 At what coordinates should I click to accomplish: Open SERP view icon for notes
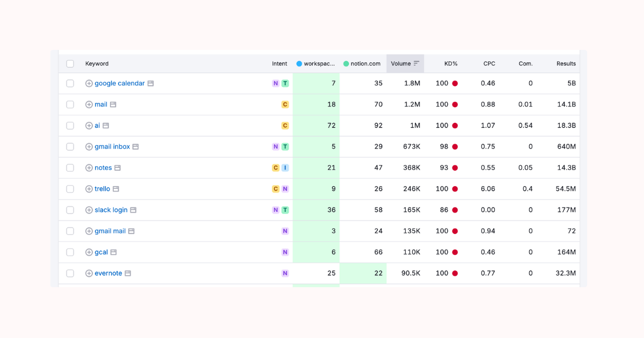point(118,168)
